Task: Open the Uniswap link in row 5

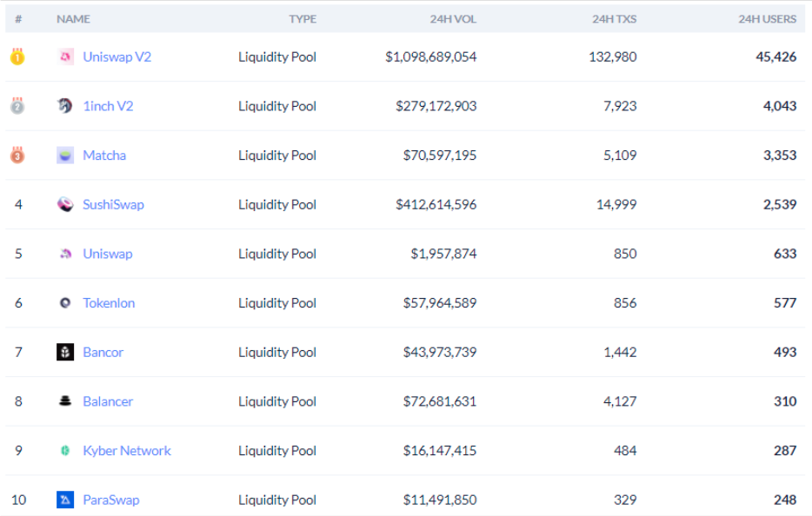Action: [x=108, y=254]
